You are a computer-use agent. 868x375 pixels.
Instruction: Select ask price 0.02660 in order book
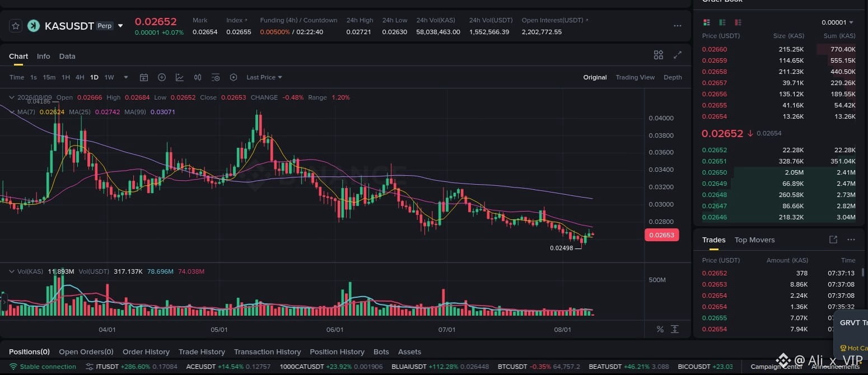[x=715, y=49]
